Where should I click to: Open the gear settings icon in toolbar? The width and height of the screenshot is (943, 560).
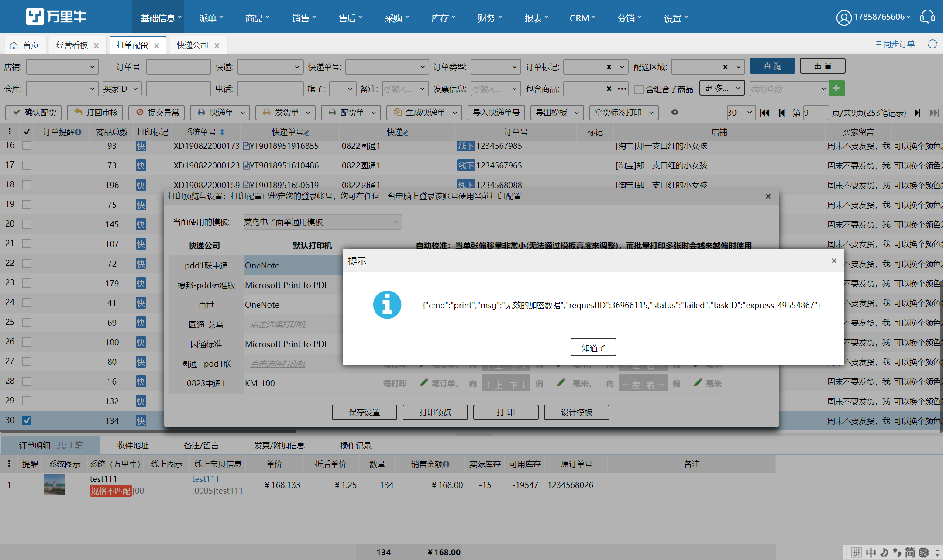675,112
